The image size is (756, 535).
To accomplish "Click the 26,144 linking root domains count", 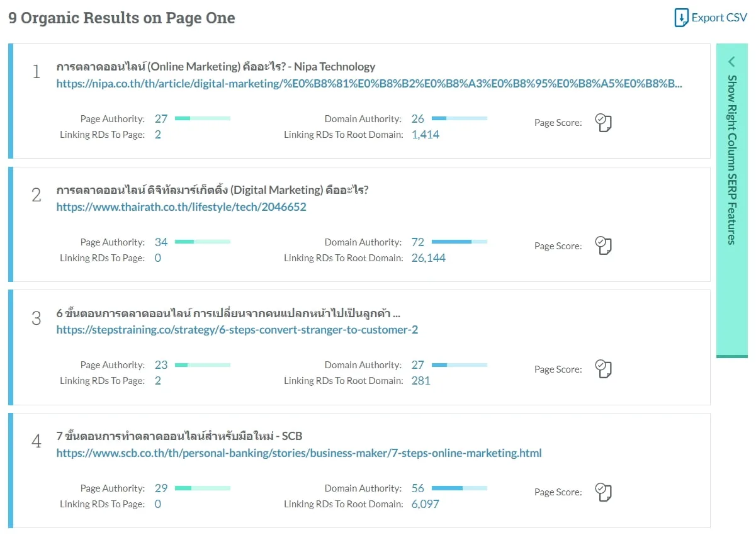I will point(428,257).
